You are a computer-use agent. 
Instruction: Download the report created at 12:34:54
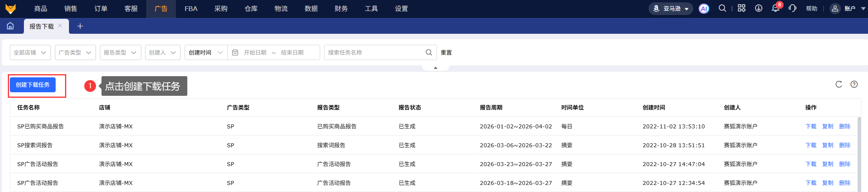click(811, 183)
